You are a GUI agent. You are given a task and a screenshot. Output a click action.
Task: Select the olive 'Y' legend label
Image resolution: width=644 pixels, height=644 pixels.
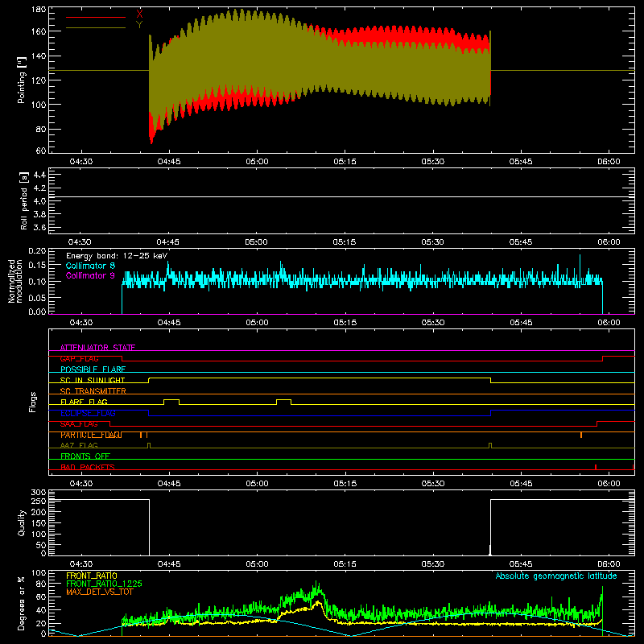pos(139,25)
